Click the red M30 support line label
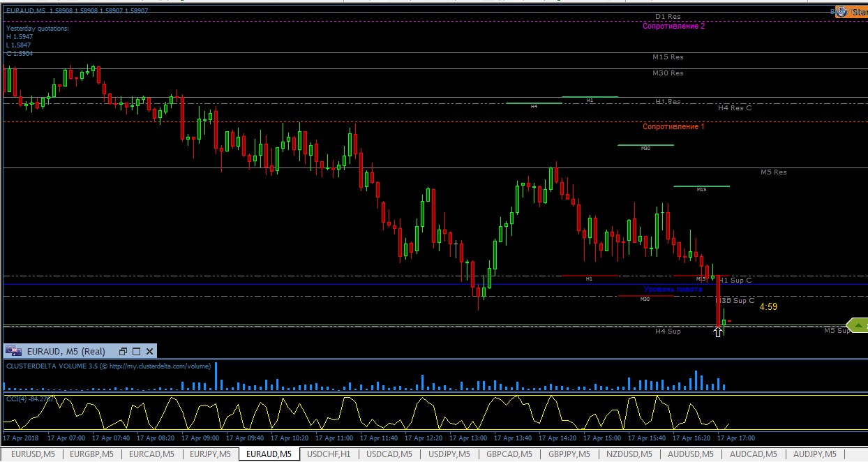 (645, 299)
